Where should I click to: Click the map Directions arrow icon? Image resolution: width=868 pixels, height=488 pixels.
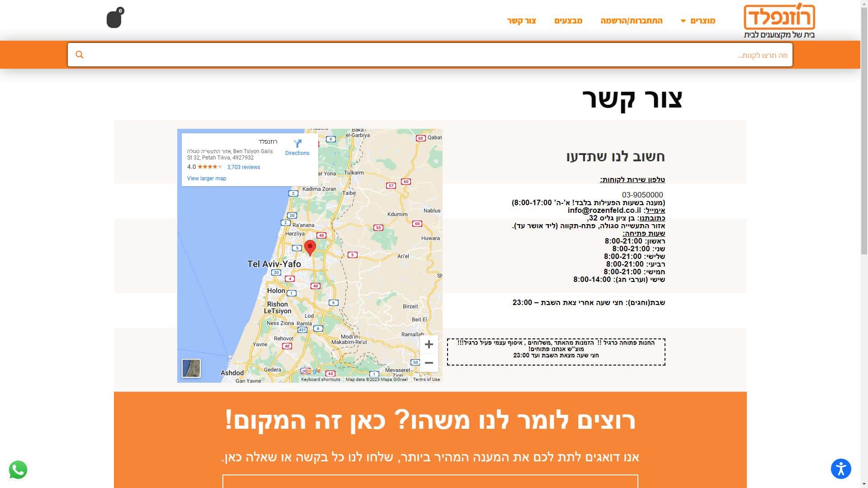click(297, 144)
